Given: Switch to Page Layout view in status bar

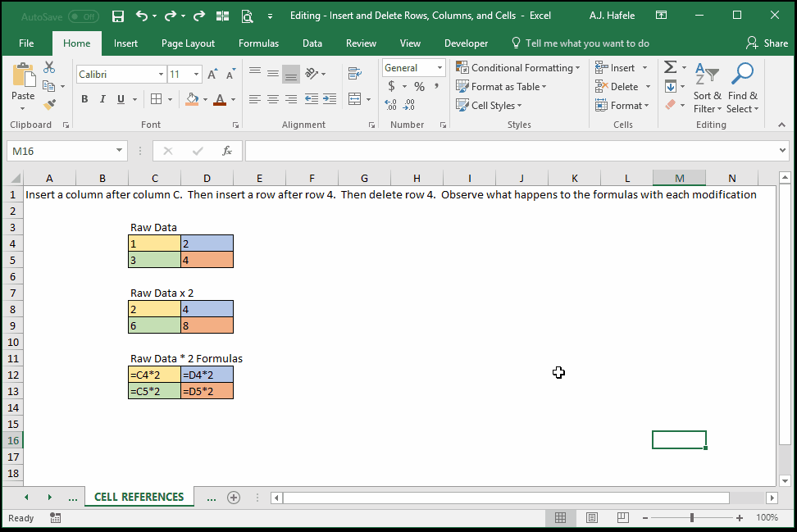Looking at the screenshot, I should pos(592,517).
